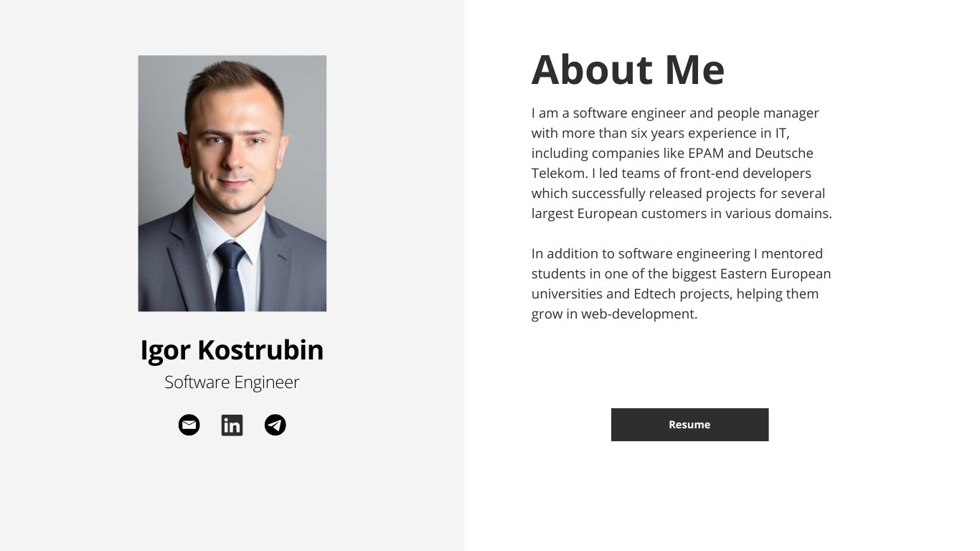The height and width of the screenshot is (551, 980).
Task: Click the first About Me paragraph
Action: click(x=682, y=163)
